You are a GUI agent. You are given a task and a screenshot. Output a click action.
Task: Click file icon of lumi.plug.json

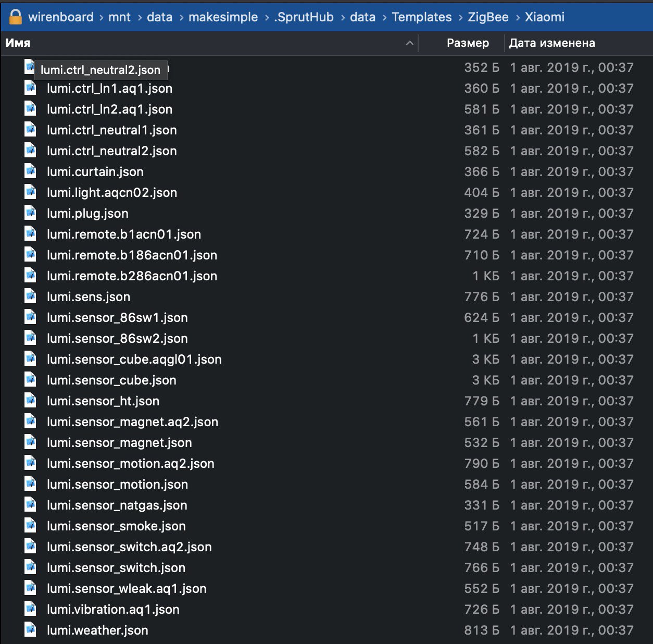31,213
